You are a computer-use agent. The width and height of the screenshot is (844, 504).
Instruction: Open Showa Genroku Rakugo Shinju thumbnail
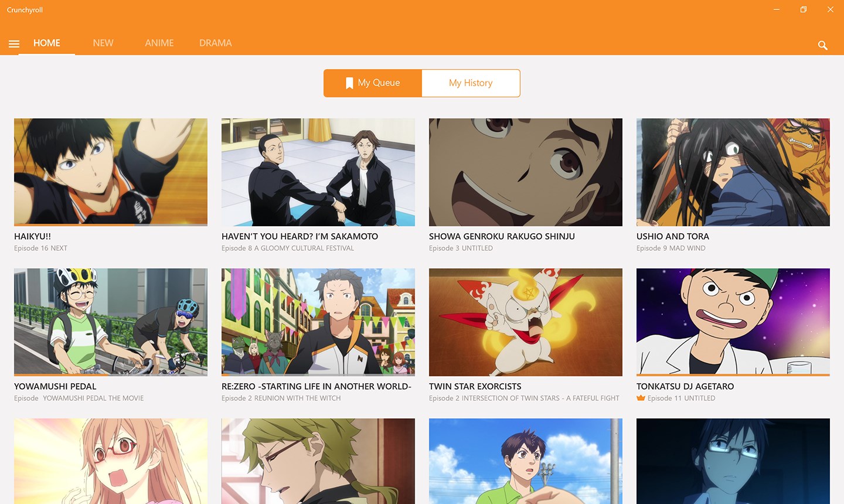(526, 171)
